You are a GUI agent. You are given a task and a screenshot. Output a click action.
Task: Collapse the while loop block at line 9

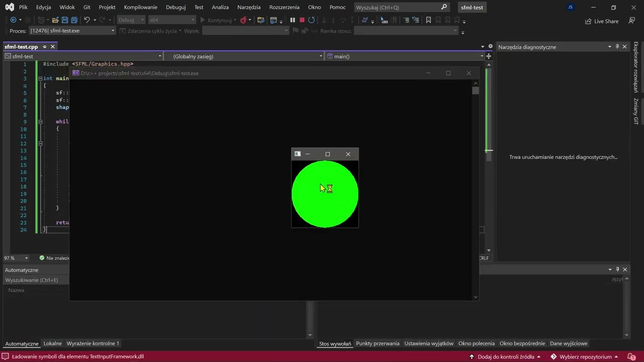[x=40, y=122]
